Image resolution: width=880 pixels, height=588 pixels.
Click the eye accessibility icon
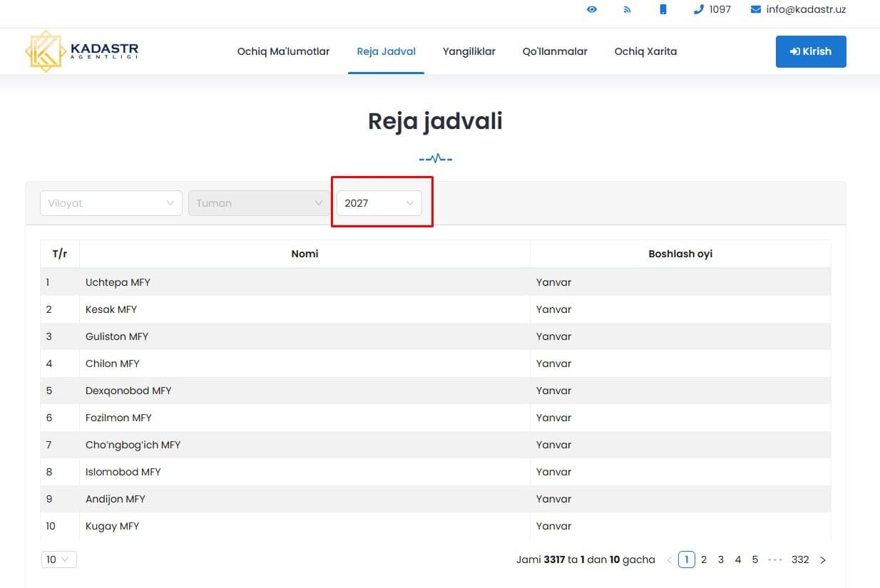(x=592, y=10)
